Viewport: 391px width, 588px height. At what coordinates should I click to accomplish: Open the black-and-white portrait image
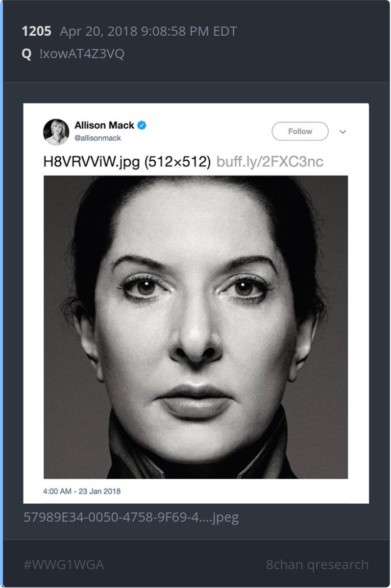196,327
